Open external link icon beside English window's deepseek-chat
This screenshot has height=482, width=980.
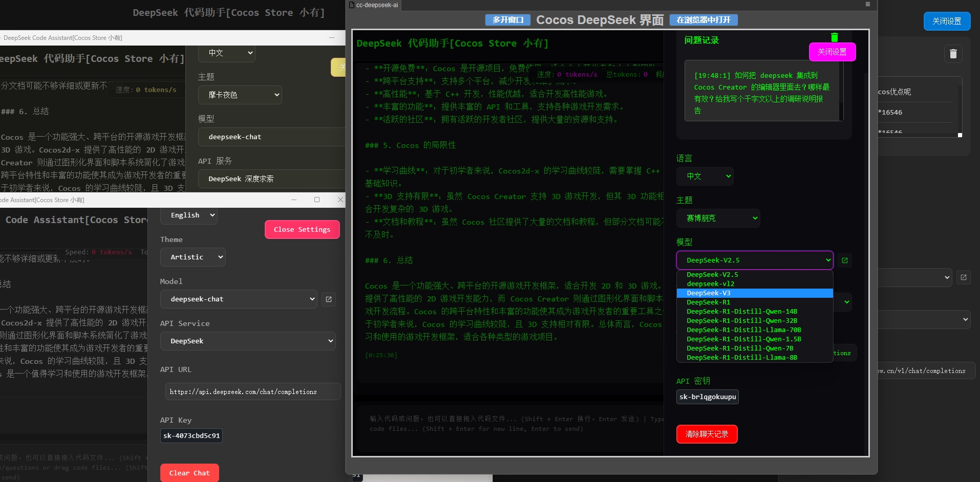(329, 299)
